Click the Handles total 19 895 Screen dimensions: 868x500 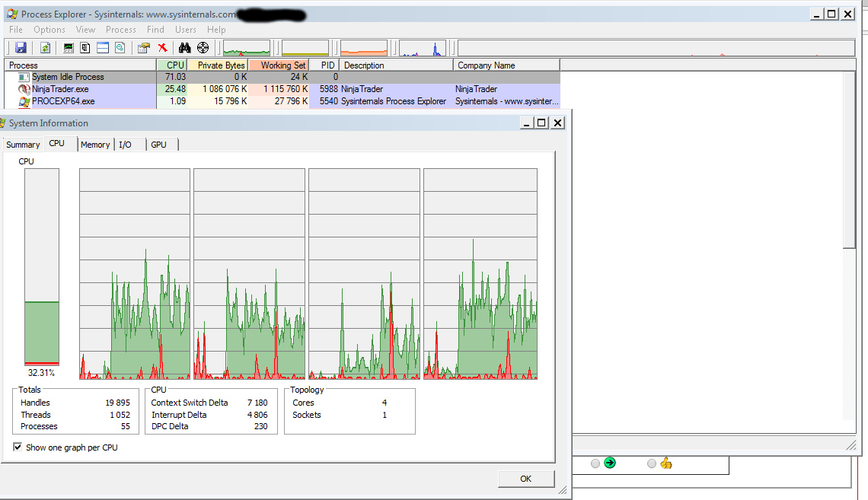[x=118, y=403]
